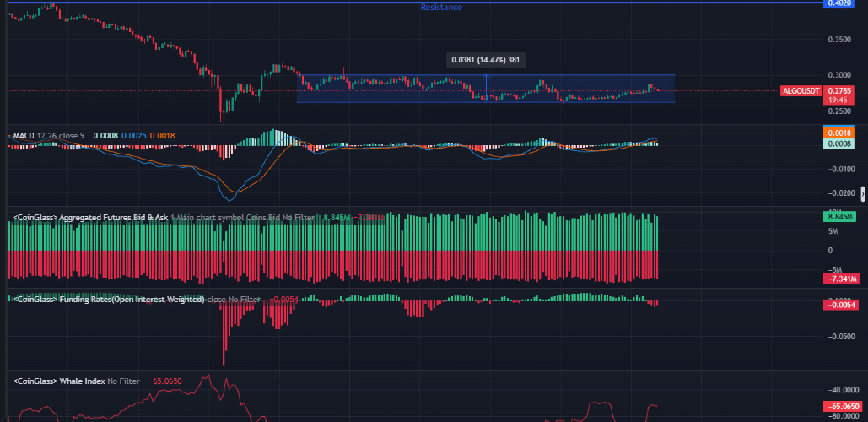Click the -65.0650 whale index scale tag

tap(838, 406)
